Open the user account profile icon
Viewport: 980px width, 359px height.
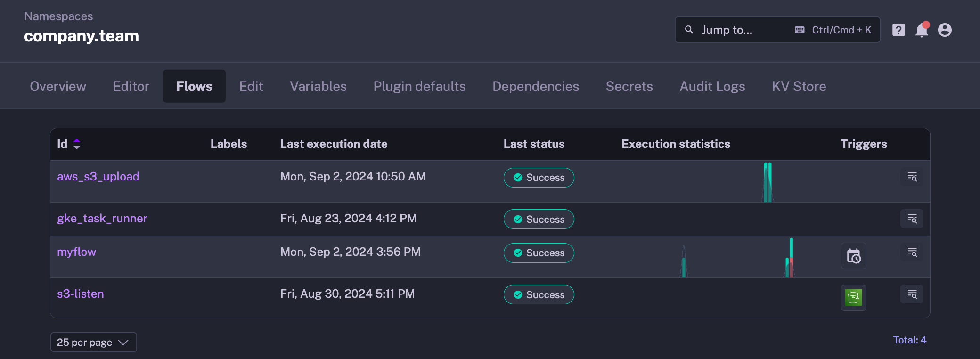point(945,30)
